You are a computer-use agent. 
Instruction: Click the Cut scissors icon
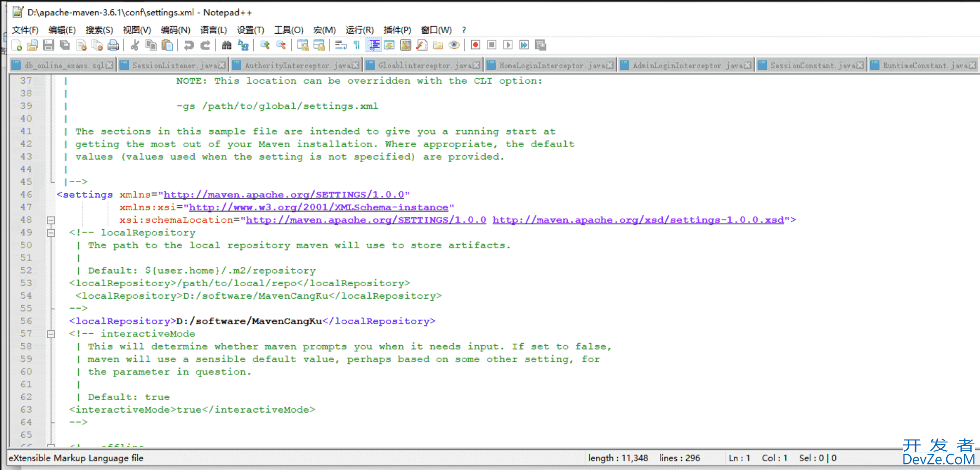pyautogui.click(x=135, y=46)
